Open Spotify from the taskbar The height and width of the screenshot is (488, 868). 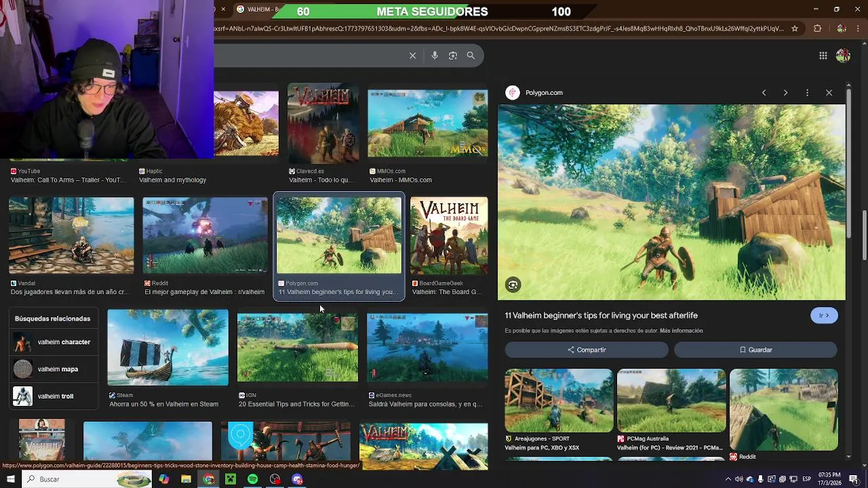click(252, 479)
